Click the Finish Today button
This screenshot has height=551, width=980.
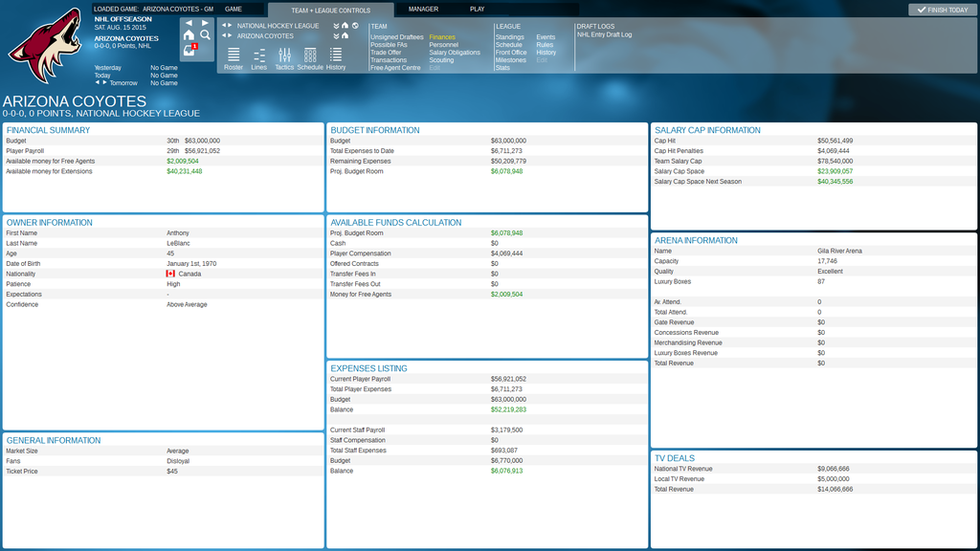pyautogui.click(x=943, y=10)
